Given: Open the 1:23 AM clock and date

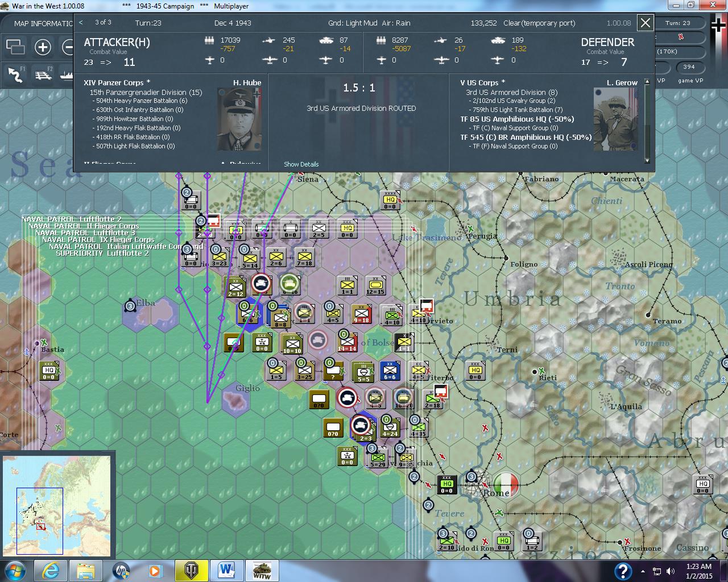Looking at the screenshot, I should (x=699, y=571).
